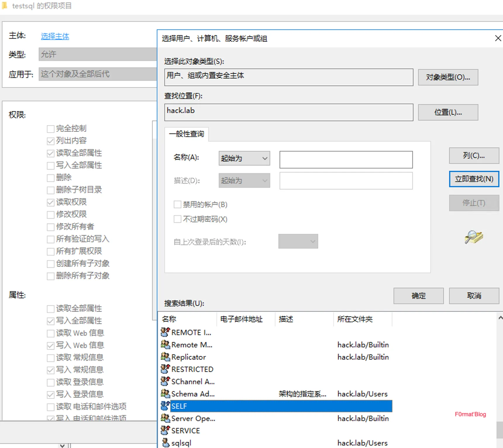The width and height of the screenshot is (503, 448).
Task: Click the SERVICE principal icon
Action: point(166,430)
